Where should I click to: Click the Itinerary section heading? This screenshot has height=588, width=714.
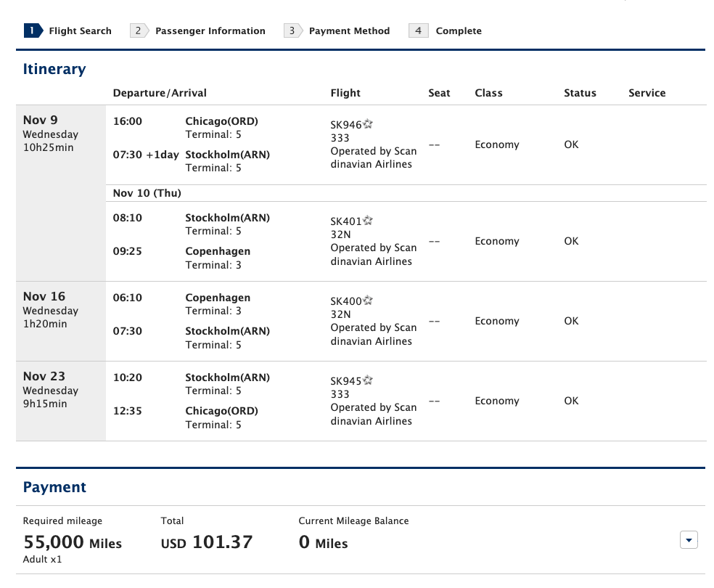54,68
